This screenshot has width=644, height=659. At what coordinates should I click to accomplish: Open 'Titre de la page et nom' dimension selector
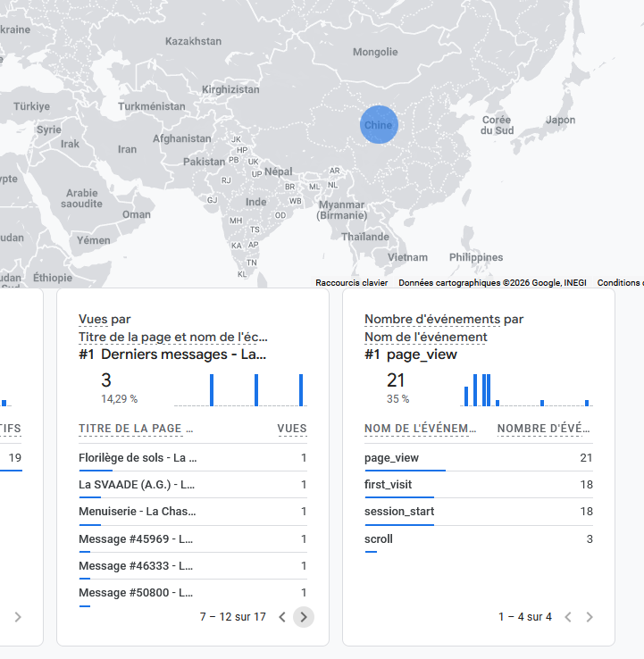click(x=172, y=337)
